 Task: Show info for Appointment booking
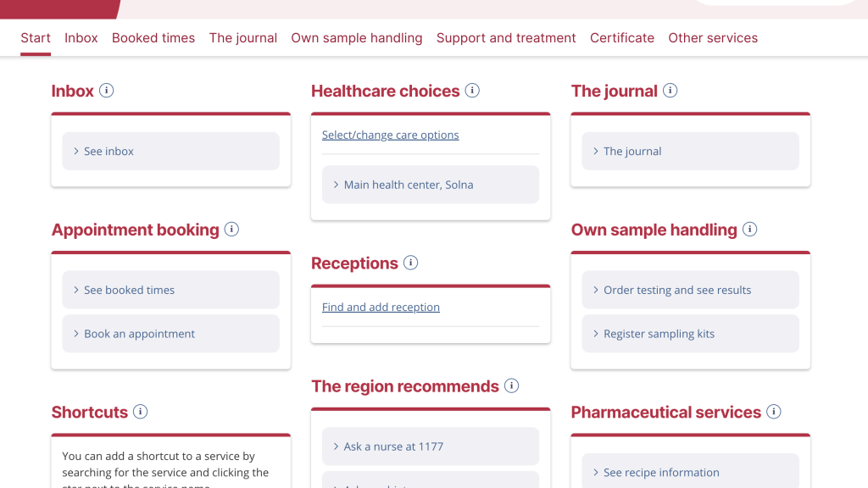(231, 229)
